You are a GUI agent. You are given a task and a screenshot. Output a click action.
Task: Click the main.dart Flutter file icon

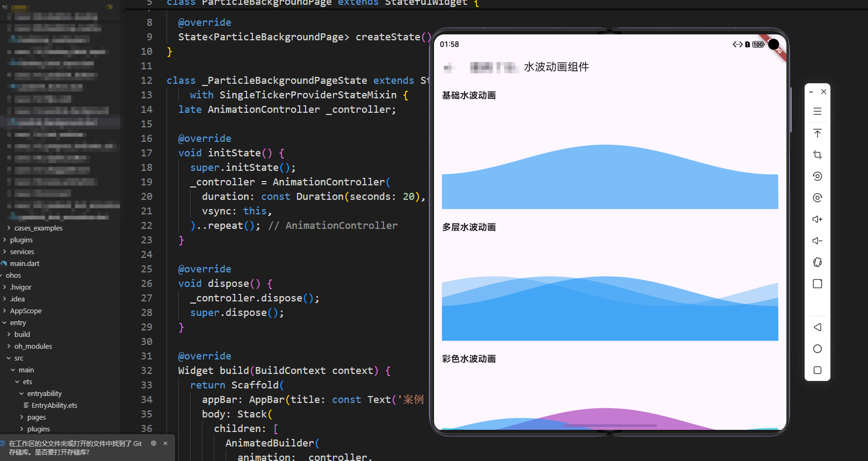[x=4, y=263]
